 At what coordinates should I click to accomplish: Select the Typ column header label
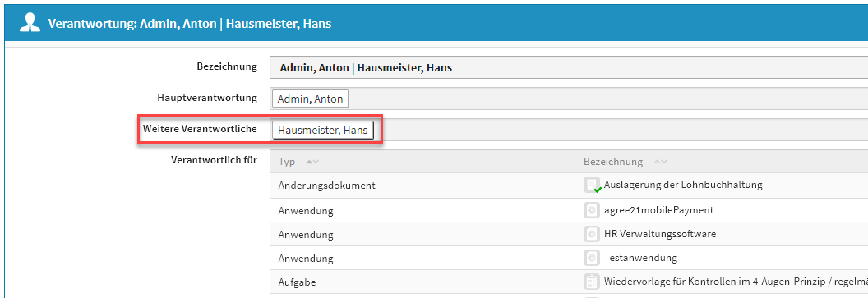point(287,162)
